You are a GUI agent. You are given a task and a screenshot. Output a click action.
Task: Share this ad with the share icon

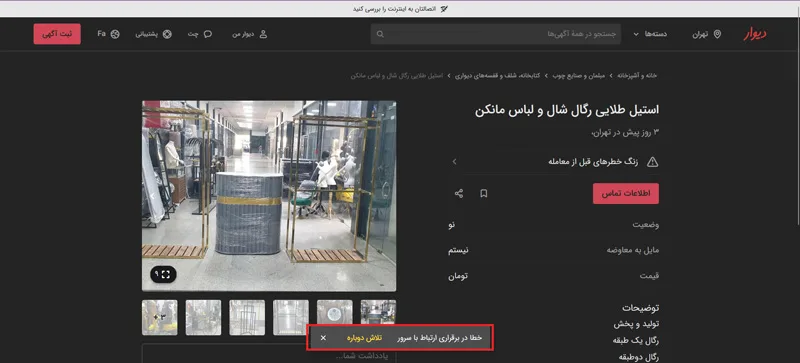tap(459, 194)
